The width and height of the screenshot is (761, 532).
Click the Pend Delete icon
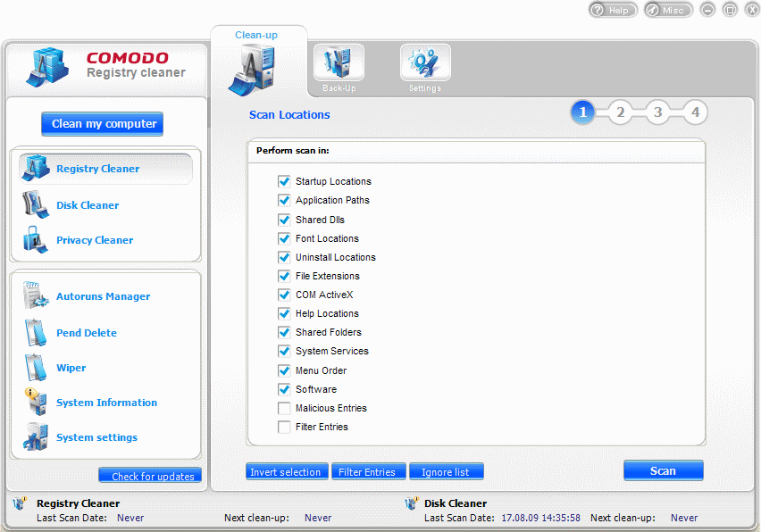click(x=36, y=332)
